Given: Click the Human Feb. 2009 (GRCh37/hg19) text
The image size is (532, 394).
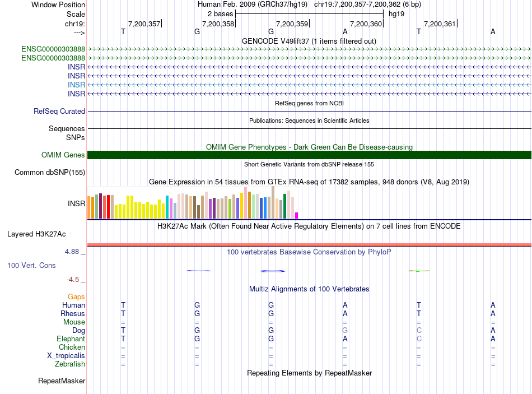Looking at the screenshot, I should [x=253, y=4].
